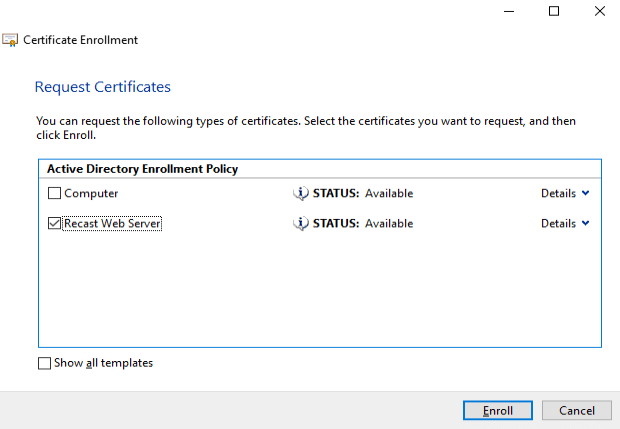Click the Details text in the Recast Web Server row
Viewport: 620px width, 429px height.
coord(558,224)
